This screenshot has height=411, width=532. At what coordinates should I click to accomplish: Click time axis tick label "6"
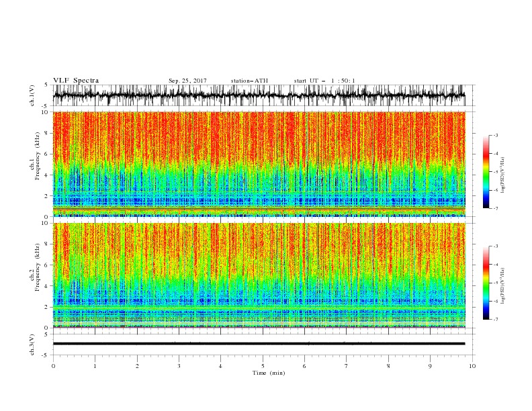[x=304, y=366]
